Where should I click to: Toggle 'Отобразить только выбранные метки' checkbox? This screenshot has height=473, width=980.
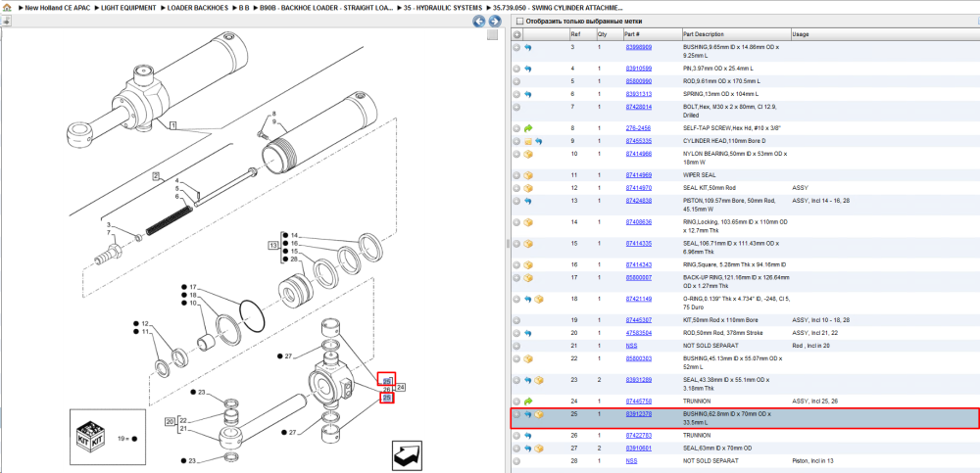pyautogui.click(x=518, y=22)
